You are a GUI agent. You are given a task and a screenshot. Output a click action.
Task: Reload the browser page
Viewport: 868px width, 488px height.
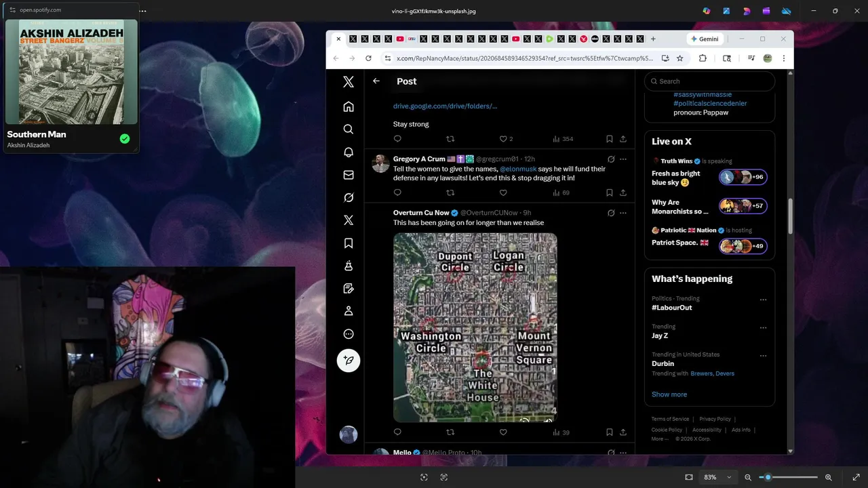pyautogui.click(x=368, y=58)
